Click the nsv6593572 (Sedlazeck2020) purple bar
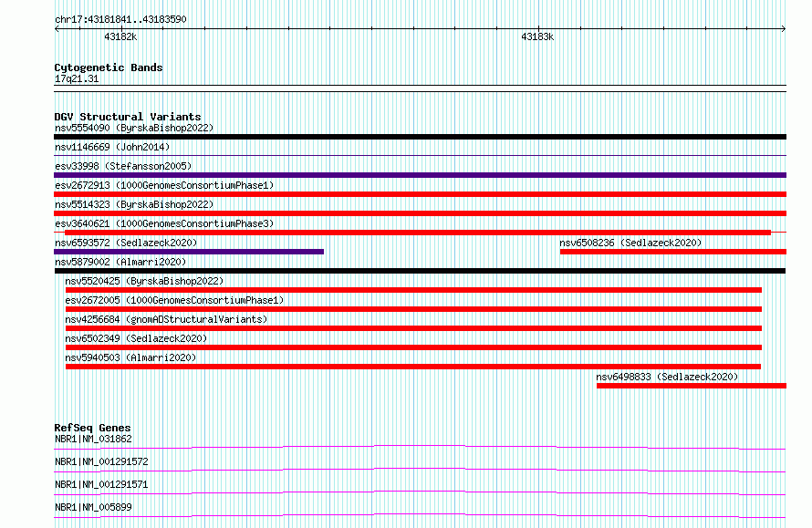 (189, 252)
